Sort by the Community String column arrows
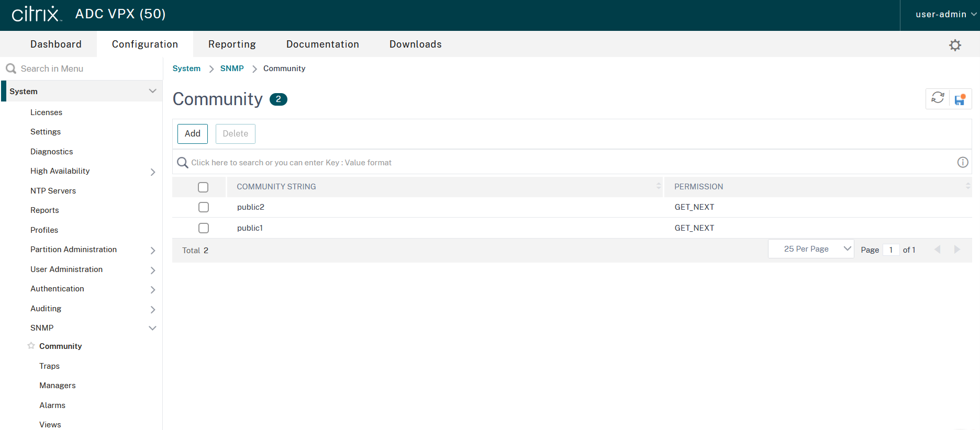 [658, 186]
